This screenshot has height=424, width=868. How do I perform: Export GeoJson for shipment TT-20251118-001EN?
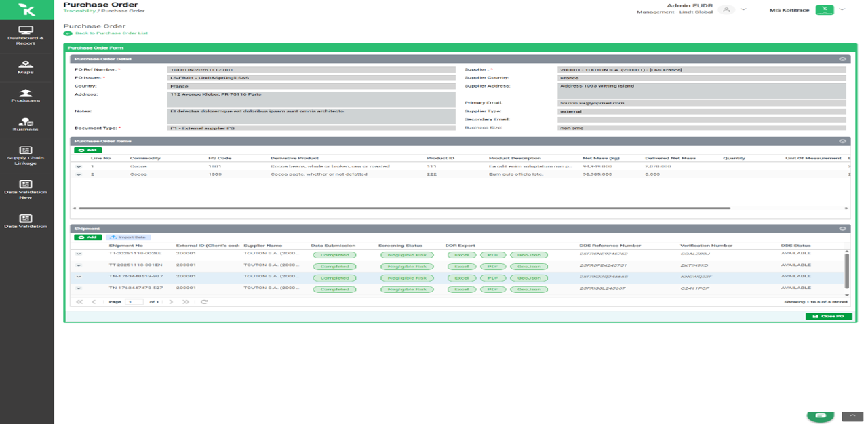point(529,267)
